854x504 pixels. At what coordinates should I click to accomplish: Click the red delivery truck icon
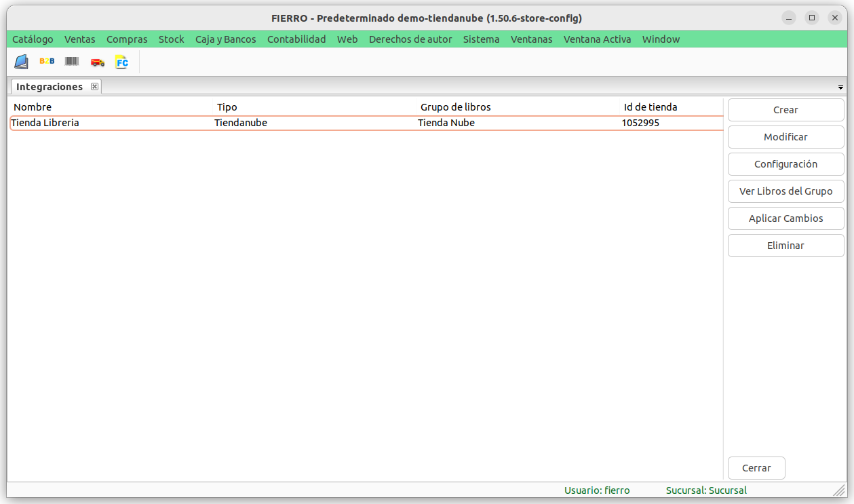[97, 62]
